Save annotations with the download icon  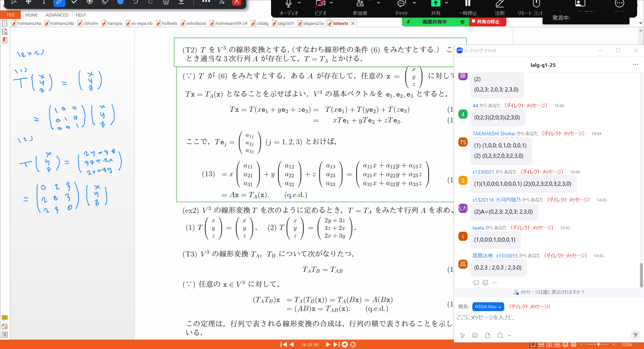181,2
